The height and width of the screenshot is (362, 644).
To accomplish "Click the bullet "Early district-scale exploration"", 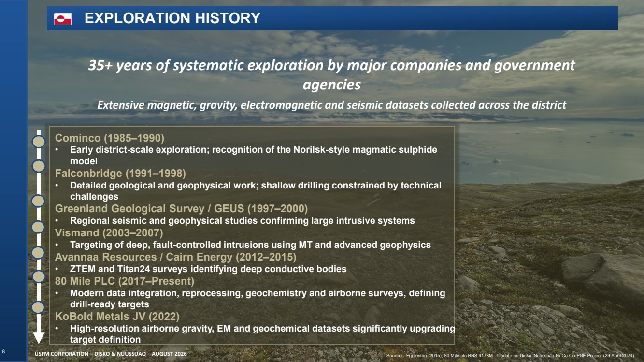I will (x=254, y=155).
